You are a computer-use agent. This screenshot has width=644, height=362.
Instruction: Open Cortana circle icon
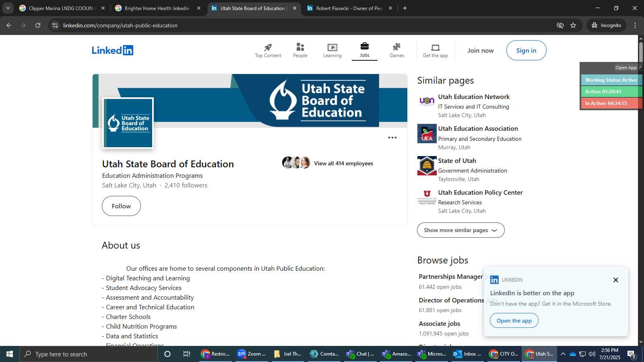pos(167,354)
